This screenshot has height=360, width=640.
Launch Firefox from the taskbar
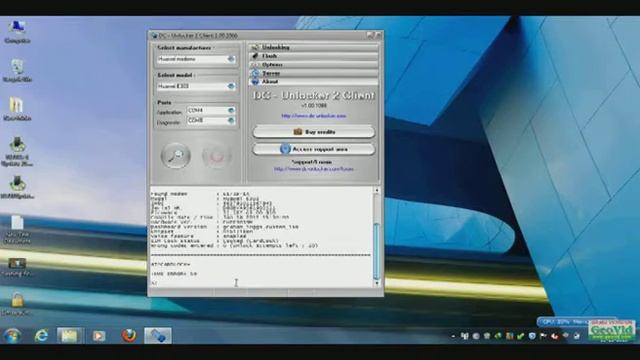tap(129, 336)
